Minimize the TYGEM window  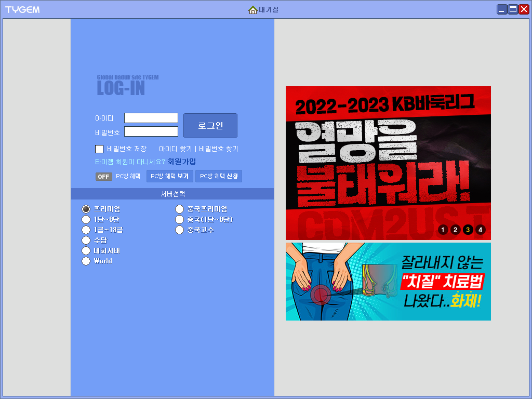click(502, 9)
